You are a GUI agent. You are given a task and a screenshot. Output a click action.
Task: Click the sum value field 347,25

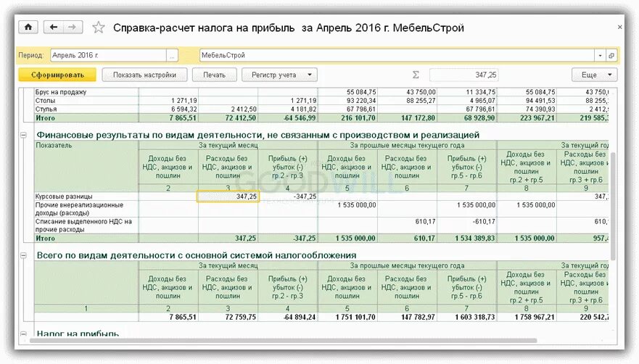tap(464, 75)
